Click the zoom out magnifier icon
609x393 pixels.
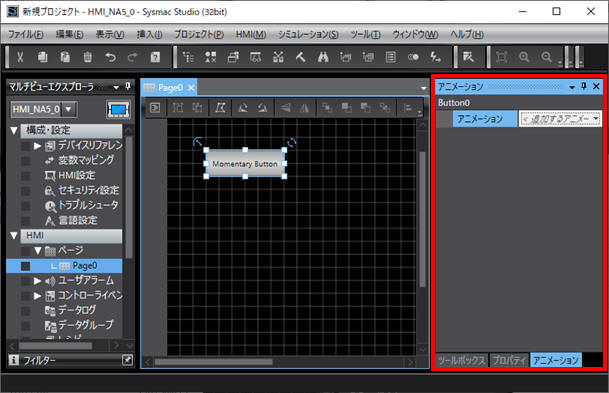[547, 57]
